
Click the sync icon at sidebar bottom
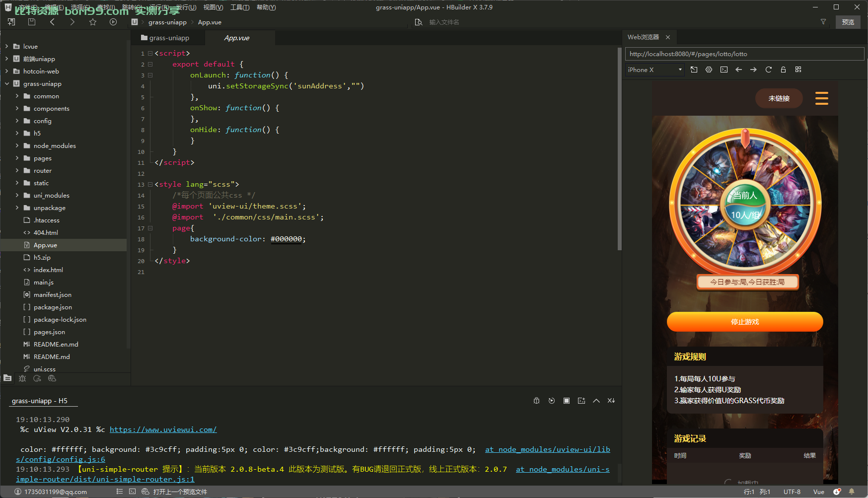pyautogui.click(x=37, y=378)
